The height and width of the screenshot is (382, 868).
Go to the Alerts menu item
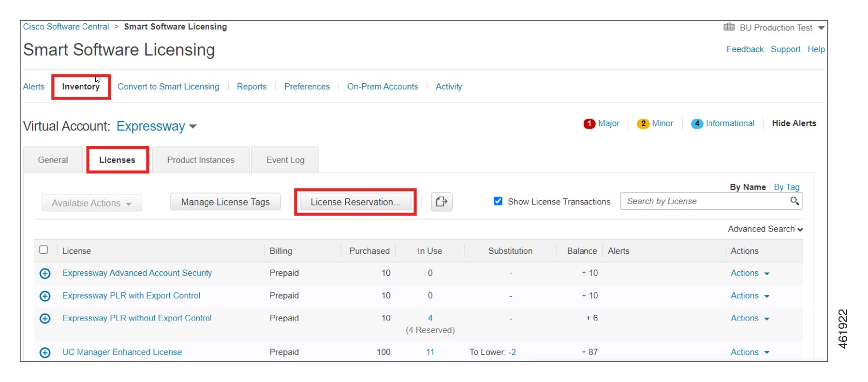(34, 87)
